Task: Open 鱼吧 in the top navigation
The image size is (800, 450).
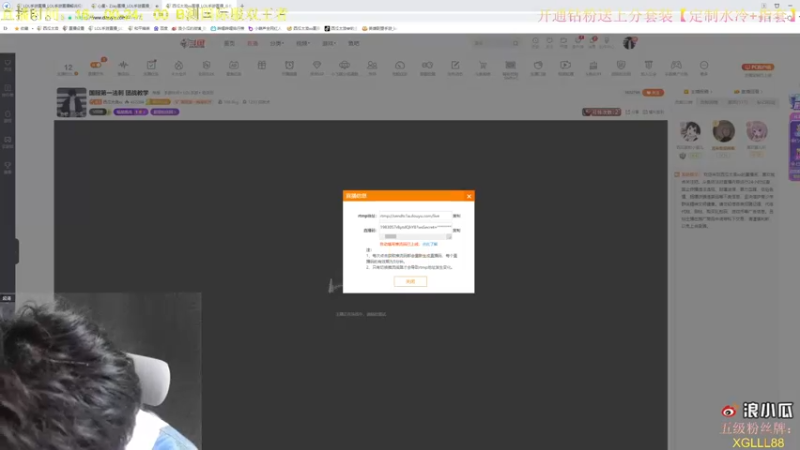Action: [x=354, y=43]
